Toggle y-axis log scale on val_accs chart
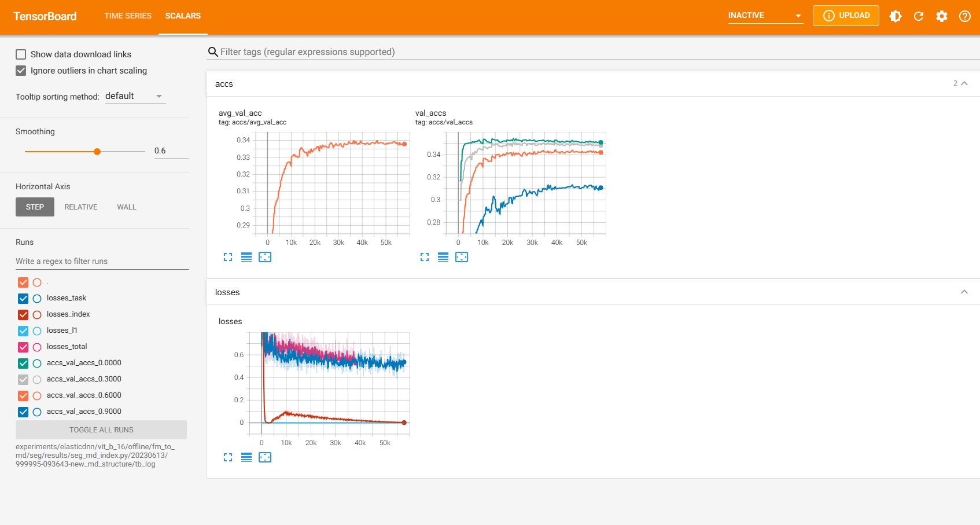The width and height of the screenshot is (980, 525). [443, 257]
